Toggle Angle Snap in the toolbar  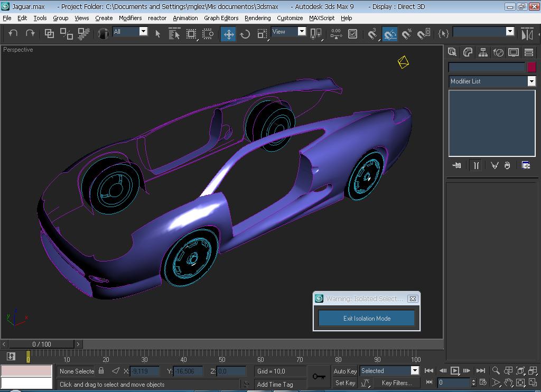coord(390,34)
